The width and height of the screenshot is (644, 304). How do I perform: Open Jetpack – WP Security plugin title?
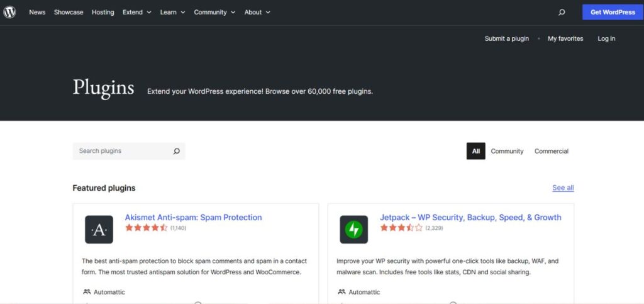pos(470,217)
